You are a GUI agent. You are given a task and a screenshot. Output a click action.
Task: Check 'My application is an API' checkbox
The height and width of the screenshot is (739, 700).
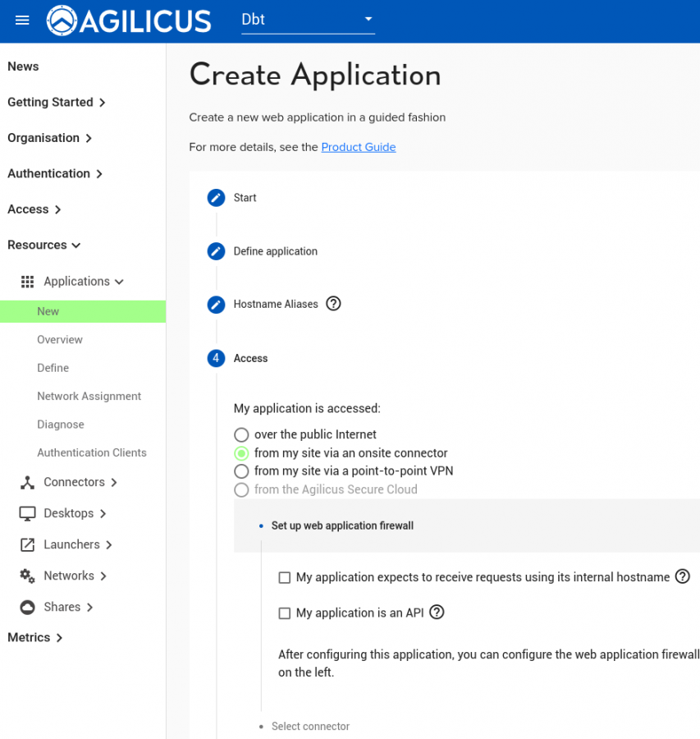click(285, 613)
